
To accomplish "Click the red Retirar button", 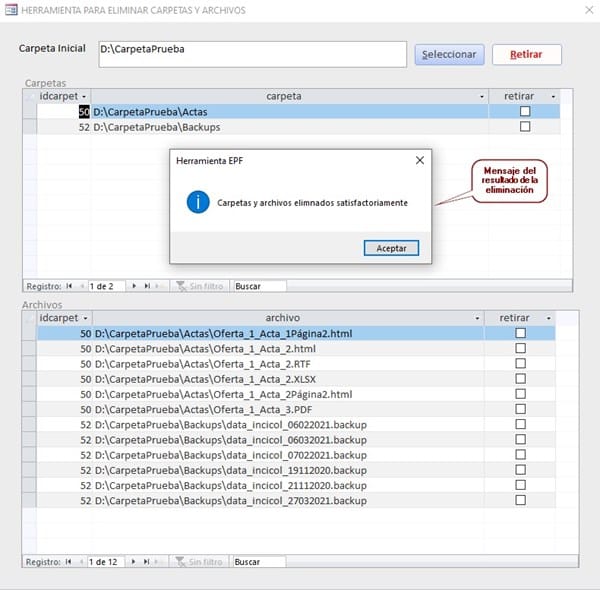I will 527,54.
